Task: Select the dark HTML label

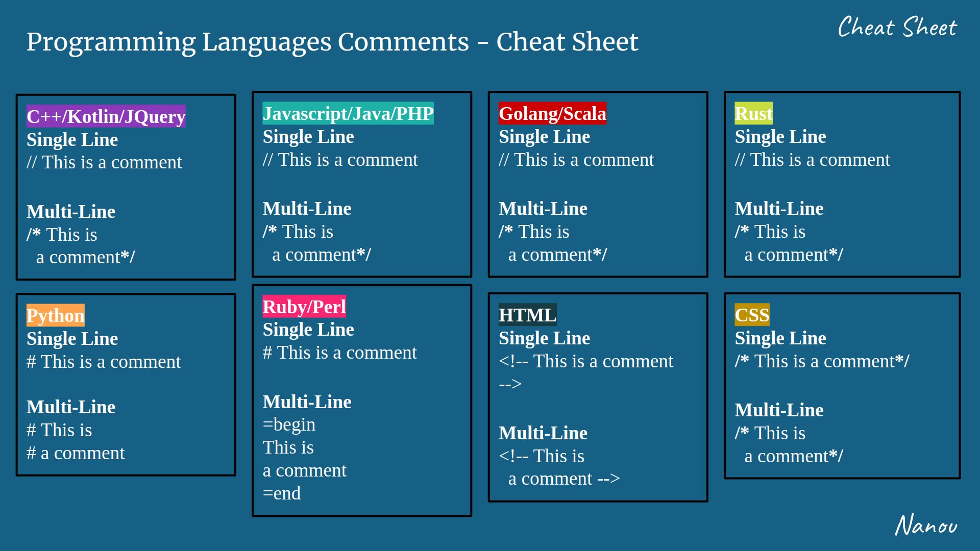Action: (x=527, y=315)
